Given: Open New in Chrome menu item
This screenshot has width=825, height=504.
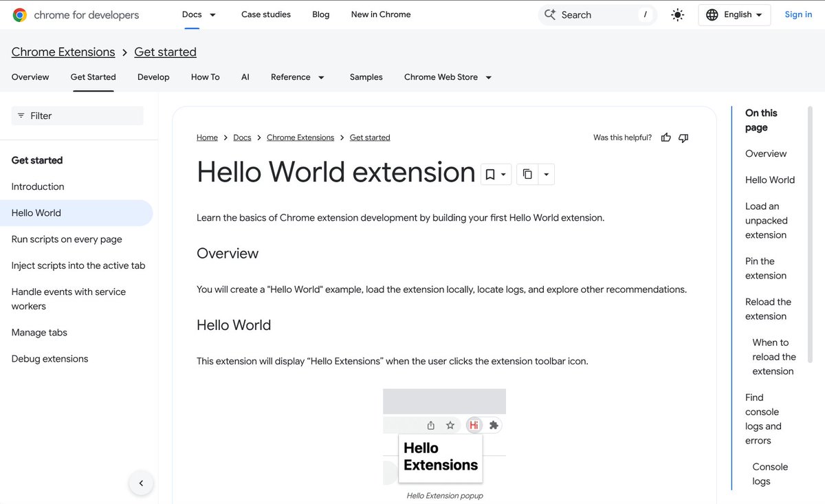Looking at the screenshot, I should 381,14.
